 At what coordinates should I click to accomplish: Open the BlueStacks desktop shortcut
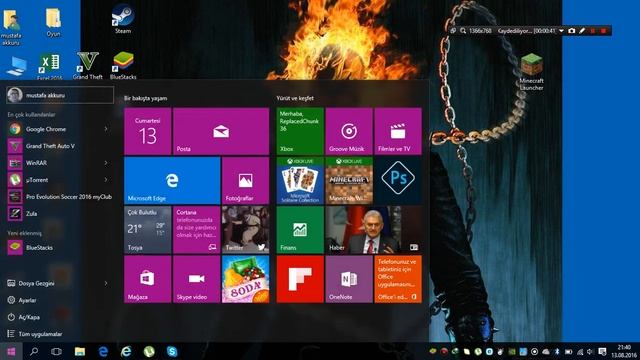[123, 65]
